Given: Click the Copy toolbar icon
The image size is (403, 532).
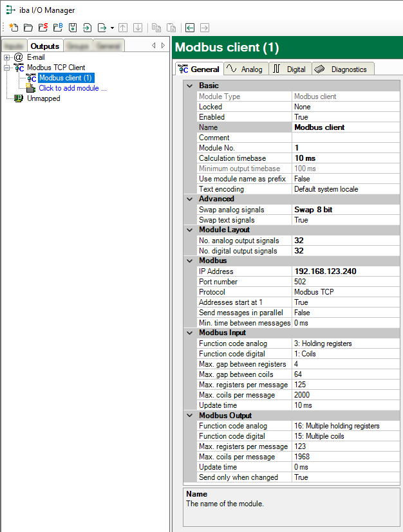Looking at the screenshot, I should [156, 28].
